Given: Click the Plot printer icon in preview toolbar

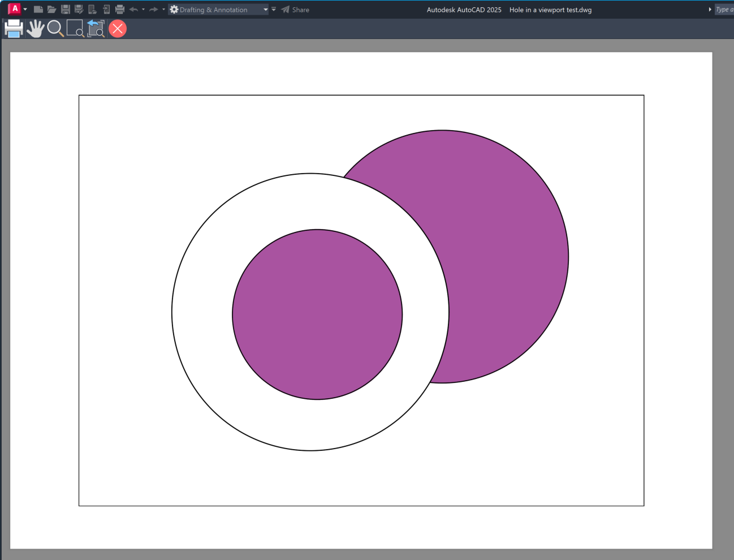Looking at the screenshot, I should pyautogui.click(x=12, y=28).
